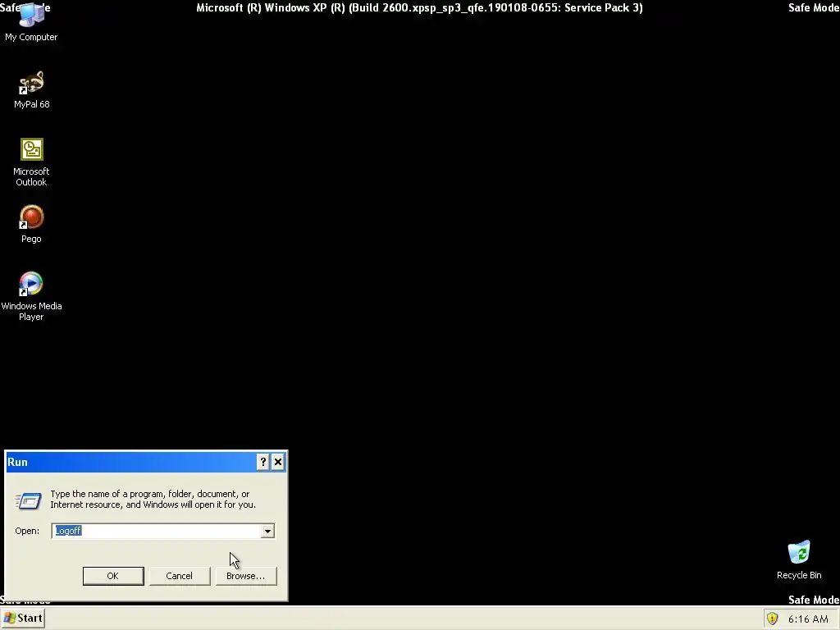Click the Open: label in Run dialog
The height and width of the screenshot is (630, 840).
click(27, 531)
